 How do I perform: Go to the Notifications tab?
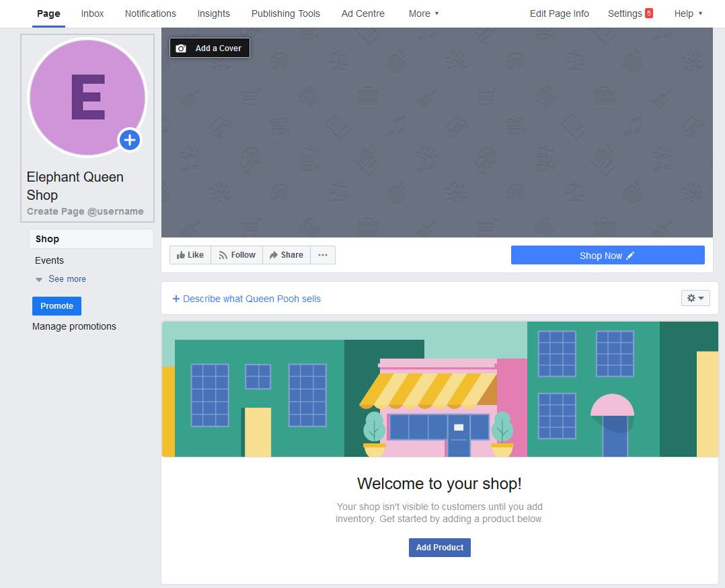click(150, 13)
